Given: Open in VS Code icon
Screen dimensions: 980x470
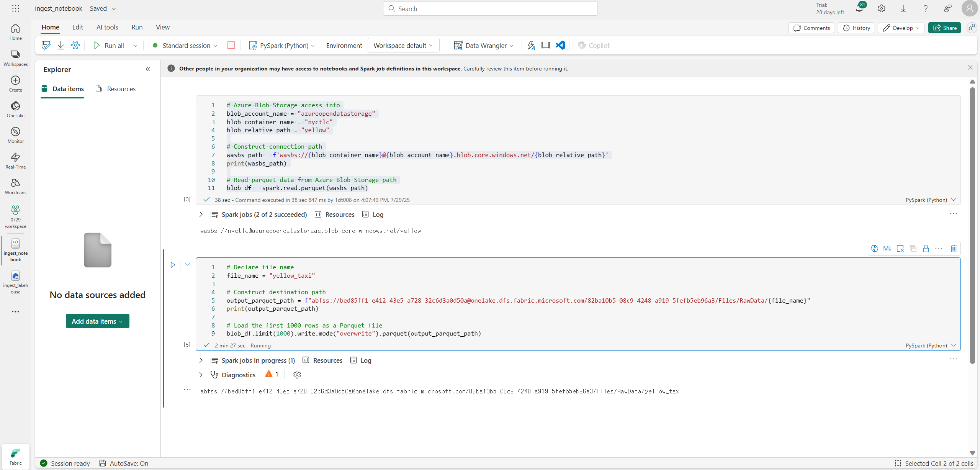Looking at the screenshot, I should (560, 45).
